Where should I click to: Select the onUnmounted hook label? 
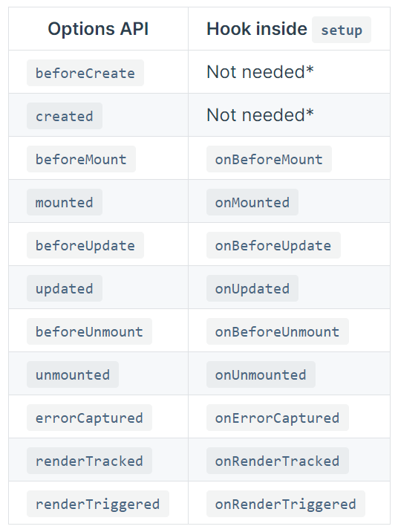(261, 374)
